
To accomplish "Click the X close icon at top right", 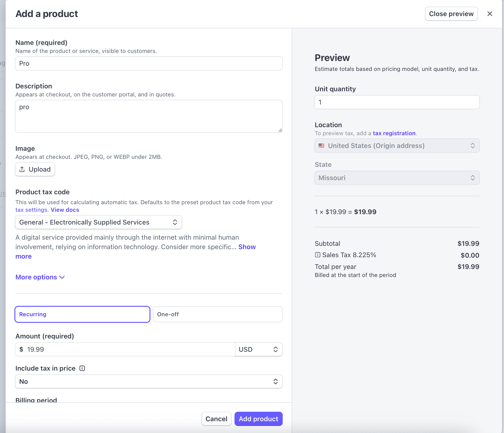I will coord(490,14).
